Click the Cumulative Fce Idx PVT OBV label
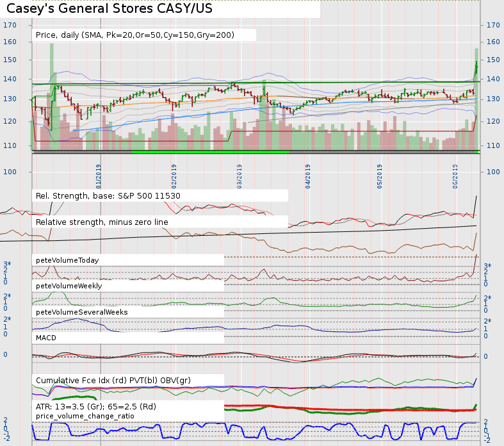504x446 pixels. pyautogui.click(x=113, y=381)
